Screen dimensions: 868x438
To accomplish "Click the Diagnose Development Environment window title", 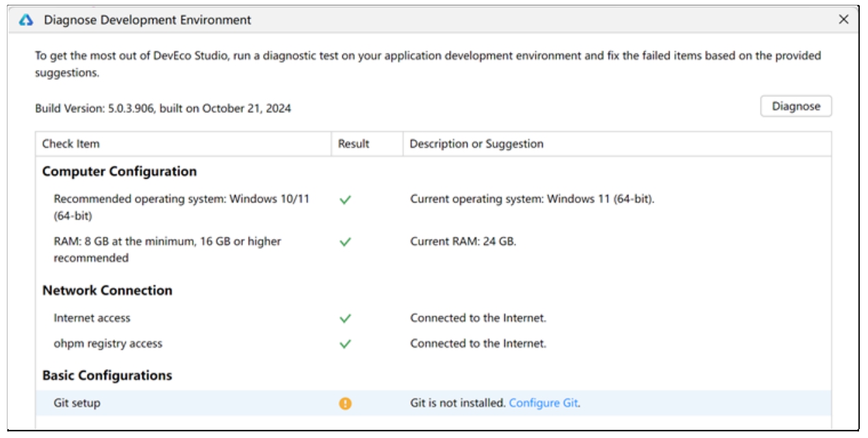I will (147, 20).
